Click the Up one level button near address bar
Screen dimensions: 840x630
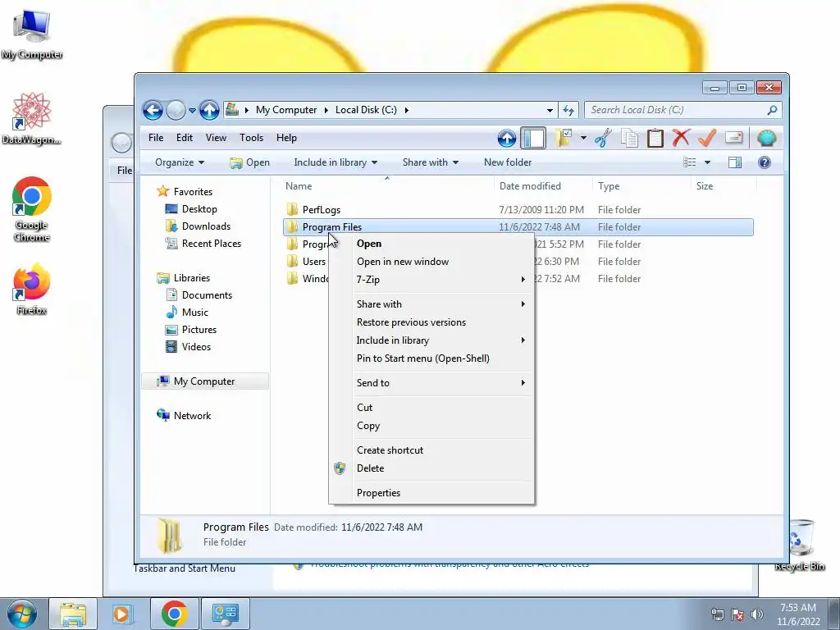[209, 111]
